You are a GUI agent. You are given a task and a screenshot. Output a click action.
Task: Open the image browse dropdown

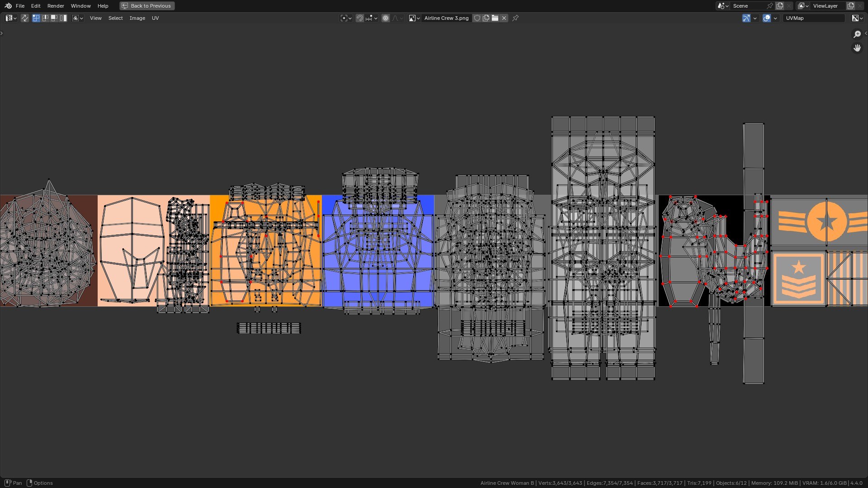click(x=415, y=18)
